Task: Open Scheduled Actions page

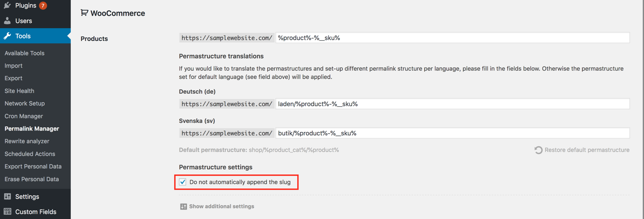Action: (x=30, y=154)
